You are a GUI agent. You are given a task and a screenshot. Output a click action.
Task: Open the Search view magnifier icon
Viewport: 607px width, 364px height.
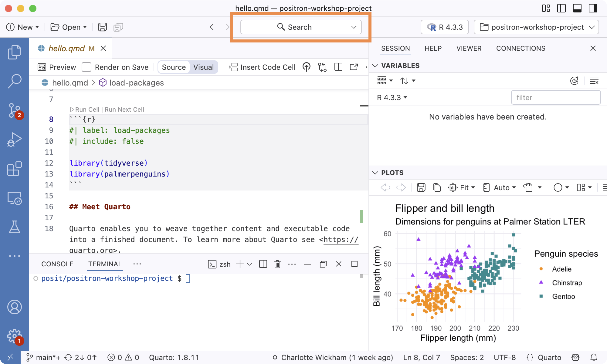pos(14,81)
